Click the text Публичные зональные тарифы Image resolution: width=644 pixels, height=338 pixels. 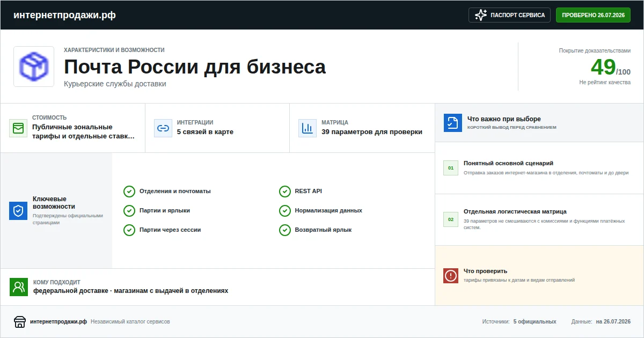point(84,131)
